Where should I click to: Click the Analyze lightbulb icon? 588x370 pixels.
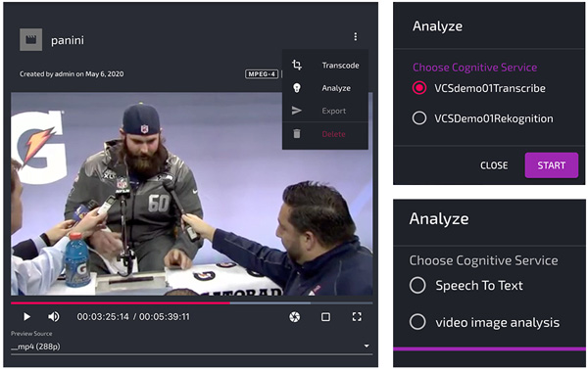pyautogui.click(x=297, y=88)
